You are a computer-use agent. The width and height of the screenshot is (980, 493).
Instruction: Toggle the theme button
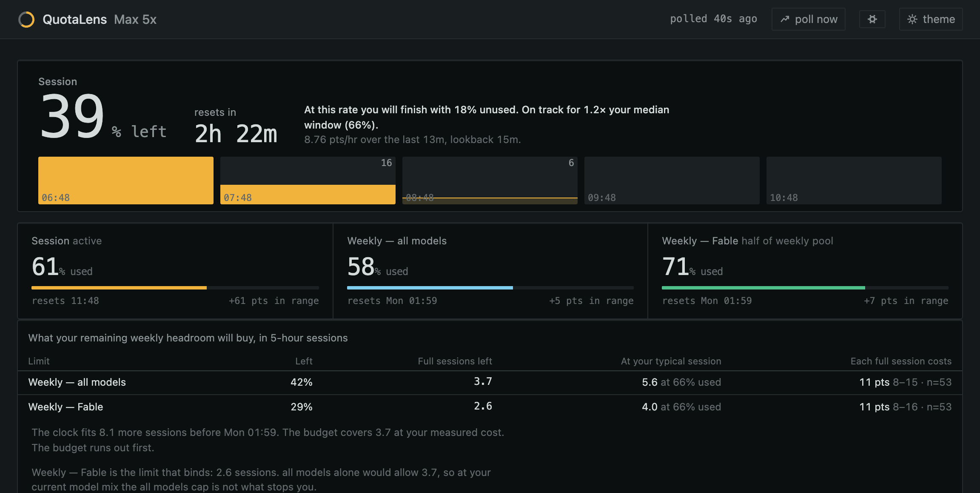931,19
